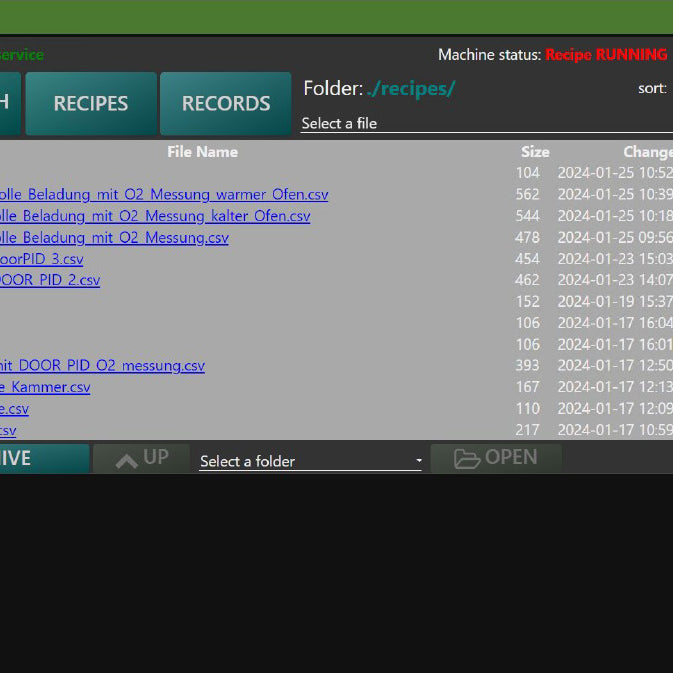Click the 'File Name' column header
This screenshot has height=673, width=673.
pos(203,152)
